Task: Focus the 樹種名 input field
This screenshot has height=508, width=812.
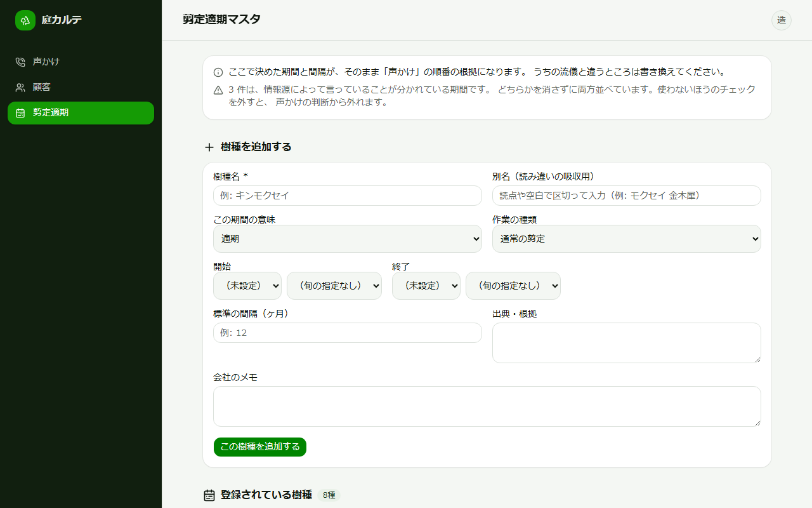Action: pyautogui.click(x=348, y=196)
